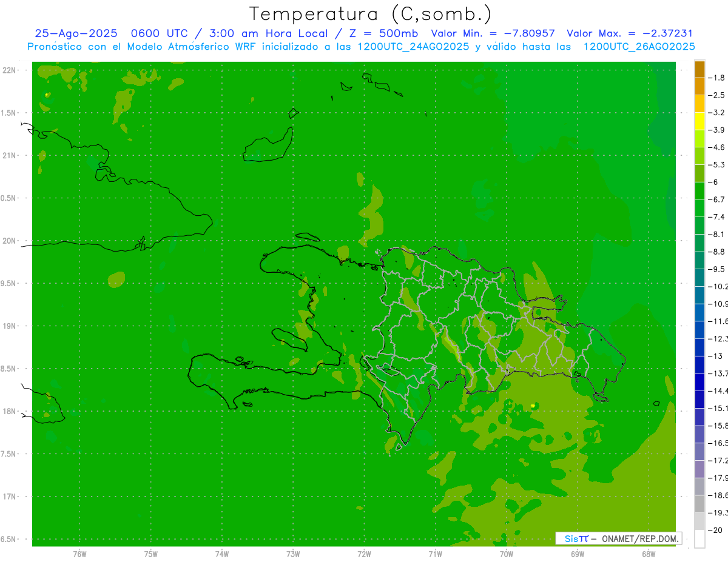Click the 72W longitude label

click(x=365, y=554)
